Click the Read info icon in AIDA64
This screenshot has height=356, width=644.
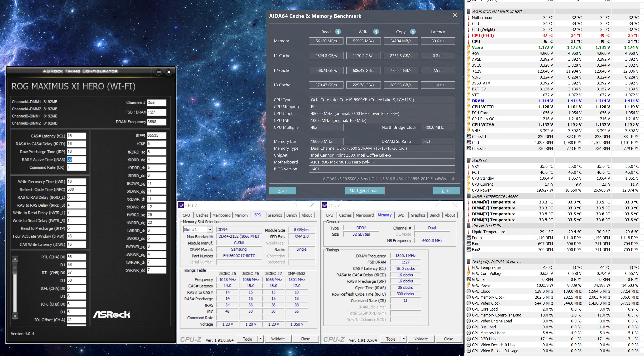pos(338,32)
